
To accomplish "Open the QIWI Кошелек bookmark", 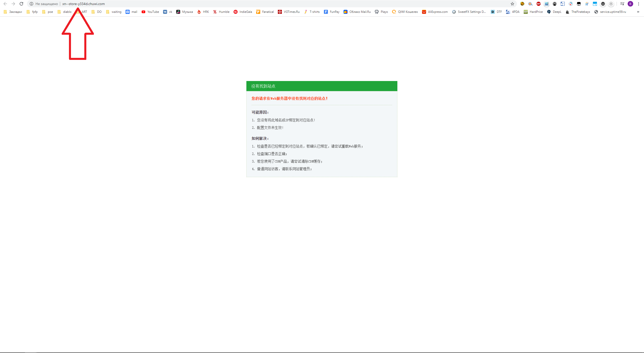I will [405, 12].
